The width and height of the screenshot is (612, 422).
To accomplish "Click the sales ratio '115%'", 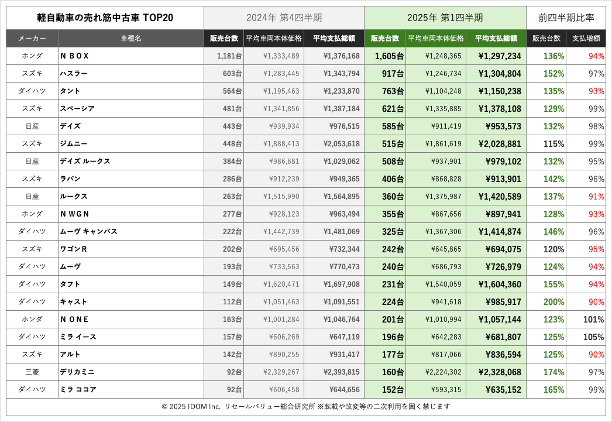I will [553, 144].
